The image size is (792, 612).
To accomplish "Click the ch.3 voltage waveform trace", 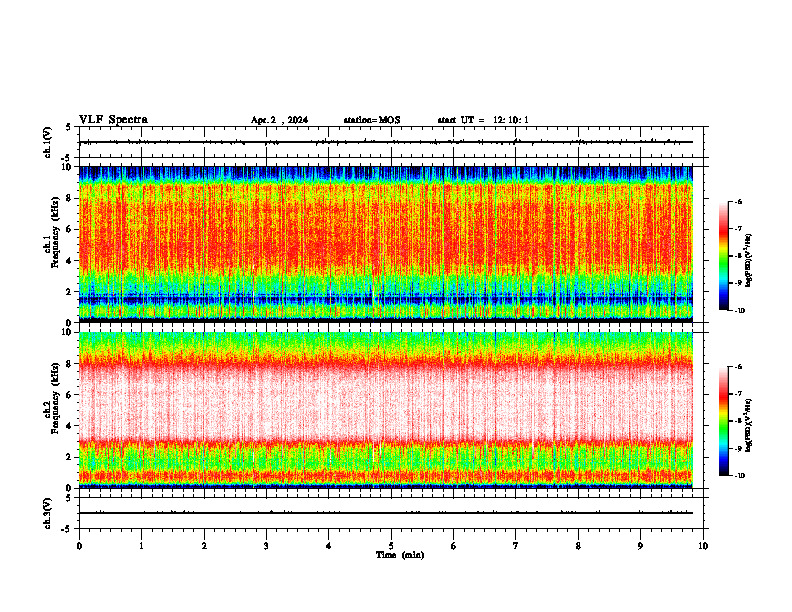I will [x=386, y=513].
